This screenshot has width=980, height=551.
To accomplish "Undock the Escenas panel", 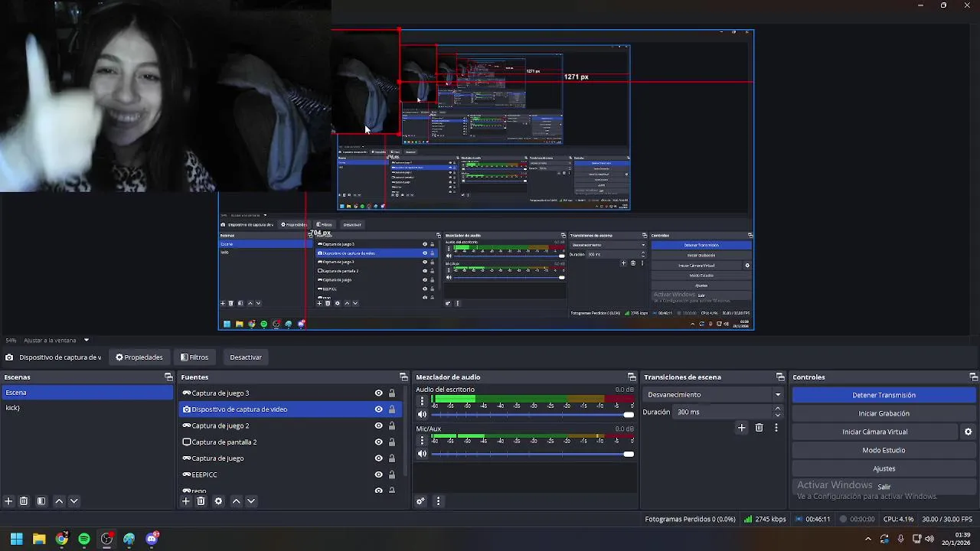I will pos(168,377).
